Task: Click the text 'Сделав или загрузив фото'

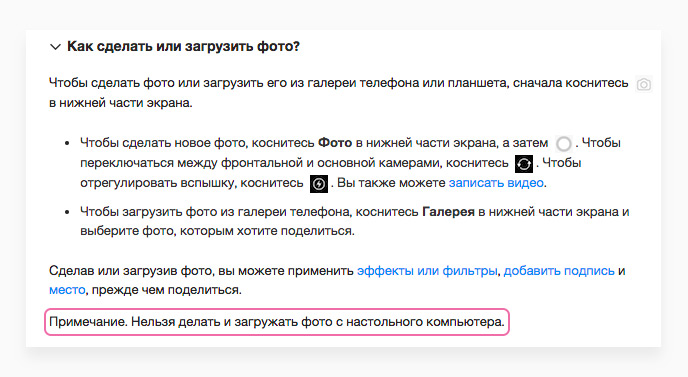Action: (130, 271)
